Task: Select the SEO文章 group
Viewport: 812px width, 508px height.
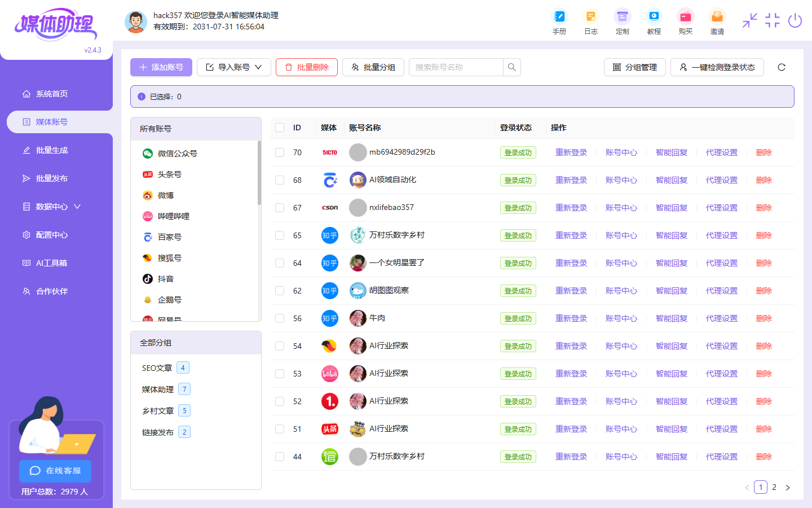Action: [166, 368]
